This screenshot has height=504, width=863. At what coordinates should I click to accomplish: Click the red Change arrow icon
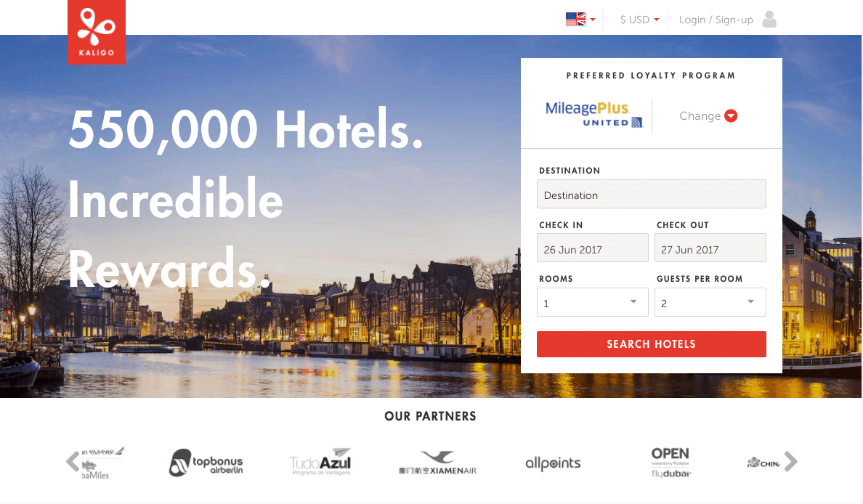tap(731, 115)
